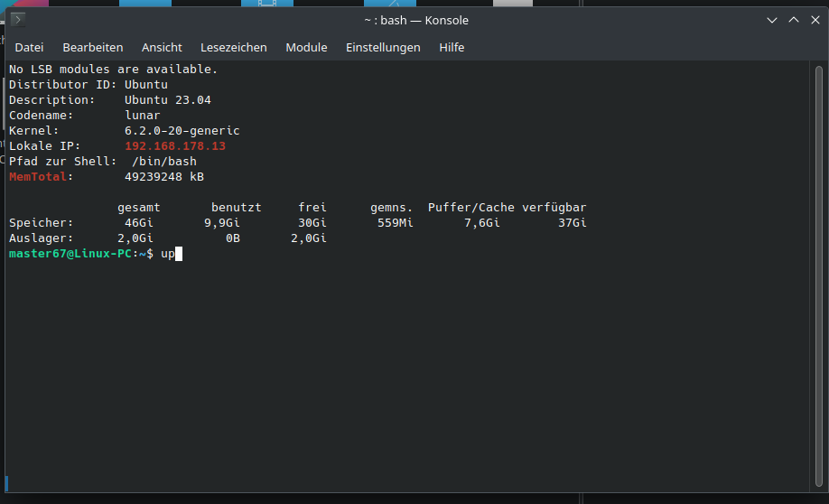This screenshot has width=829, height=504.
Task: Click the Puffer/Cache value 7,6Gi
Action: click(481, 223)
